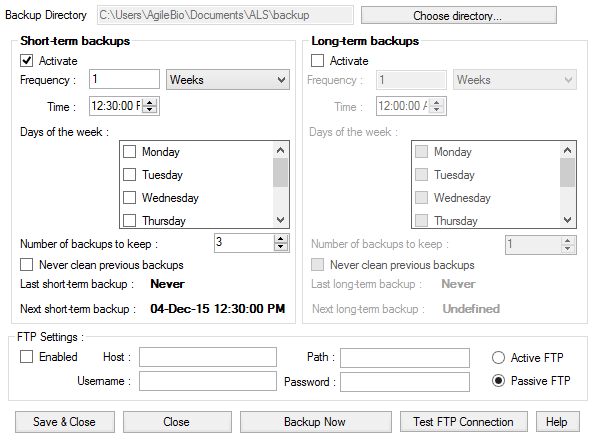
Task: Enable FTP Settings checkbox
Action: click(27, 357)
